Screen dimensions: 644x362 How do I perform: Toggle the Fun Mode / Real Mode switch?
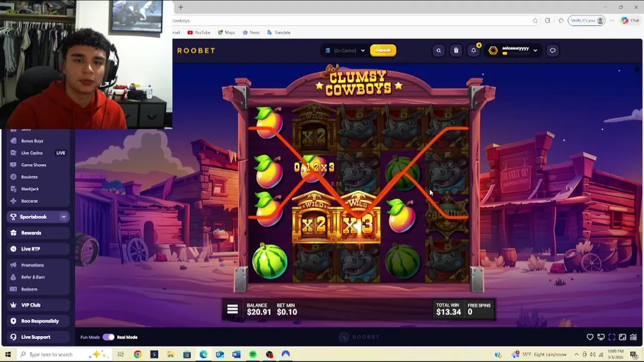[109, 337]
